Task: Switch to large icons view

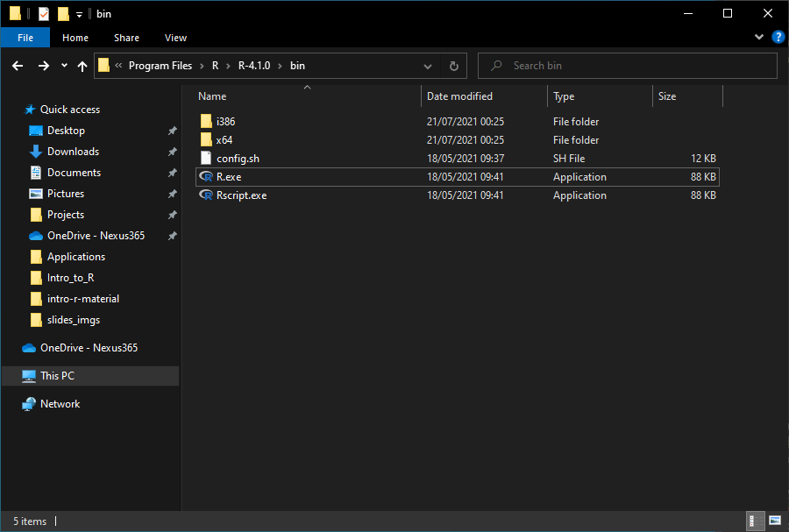Action: tap(773, 521)
